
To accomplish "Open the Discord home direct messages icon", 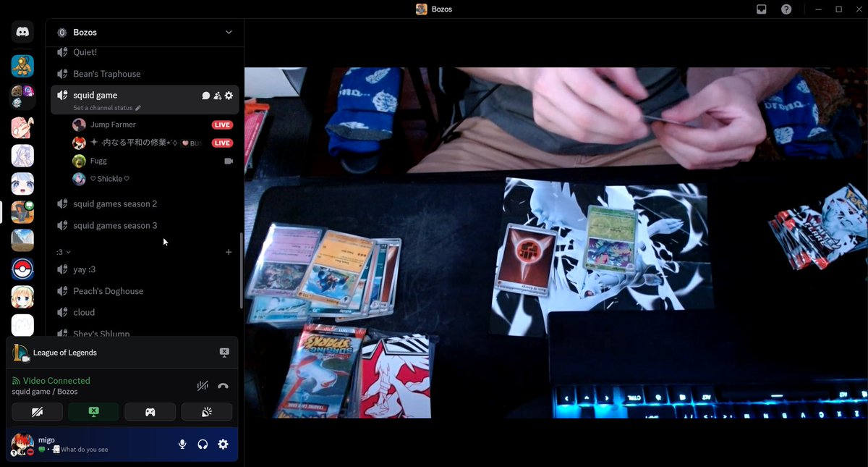I will pos(22,32).
